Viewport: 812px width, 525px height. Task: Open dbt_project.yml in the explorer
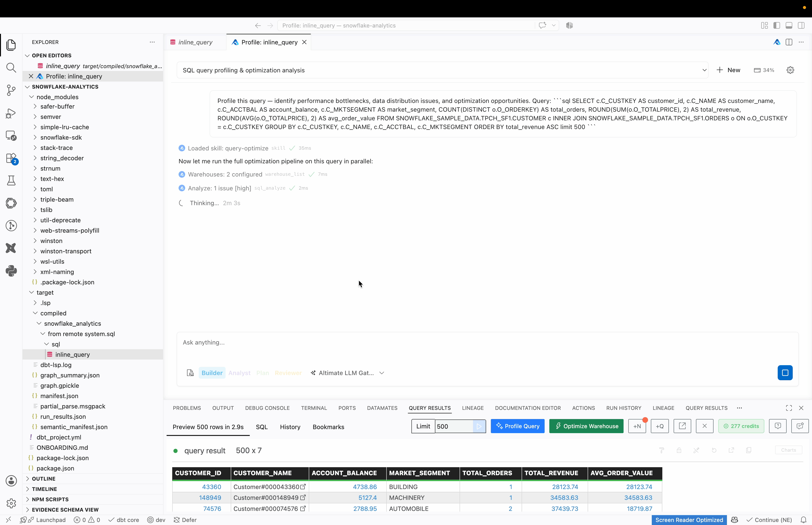(59, 437)
